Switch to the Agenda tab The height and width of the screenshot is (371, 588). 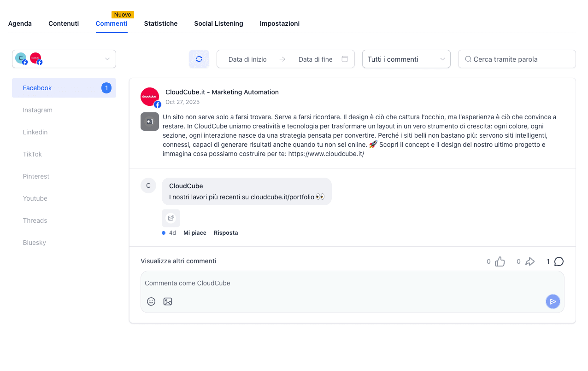pyautogui.click(x=20, y=23)
